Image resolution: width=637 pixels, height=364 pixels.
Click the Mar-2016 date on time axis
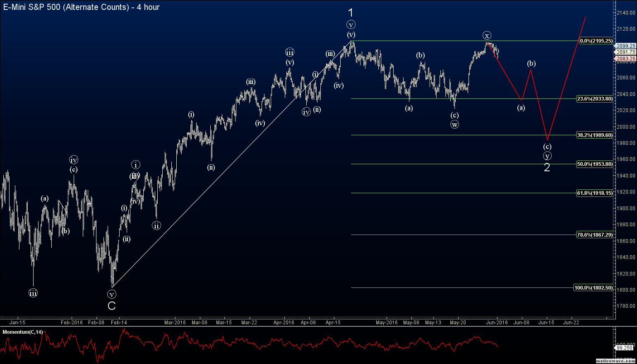175,323
